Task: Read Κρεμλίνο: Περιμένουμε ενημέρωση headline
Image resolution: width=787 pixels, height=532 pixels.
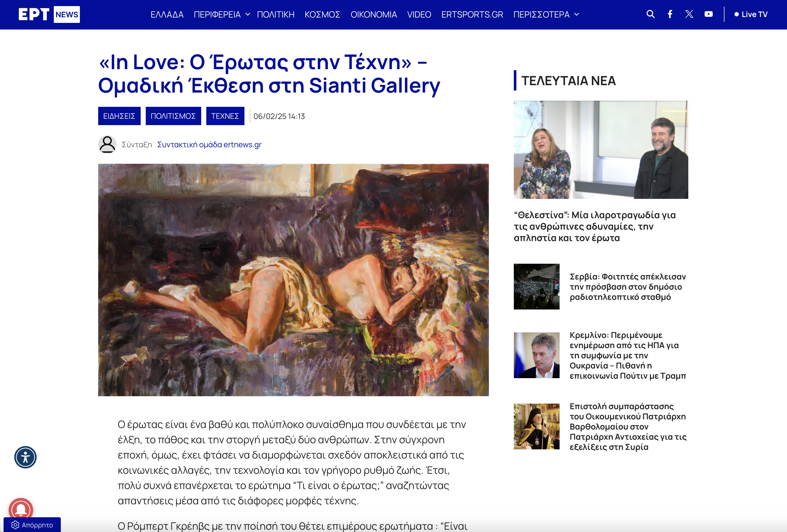Action: [628, 355]
